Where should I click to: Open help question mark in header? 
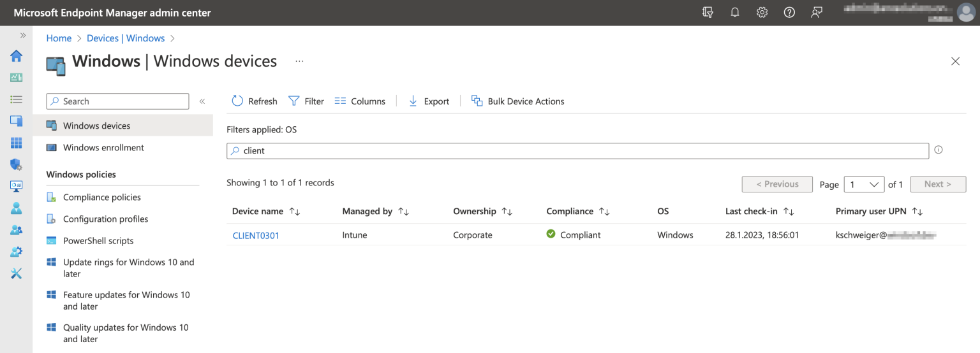coord(789,13)
